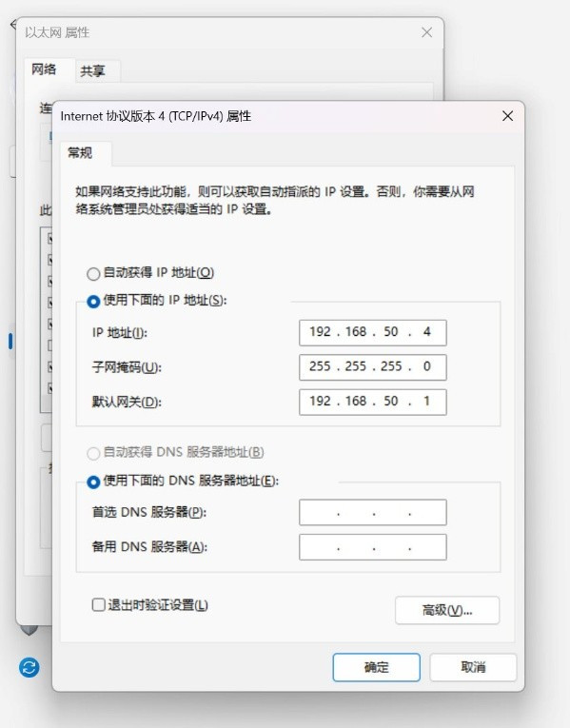
Task: Click the 默认网关 input field
Action: (373, 402)
